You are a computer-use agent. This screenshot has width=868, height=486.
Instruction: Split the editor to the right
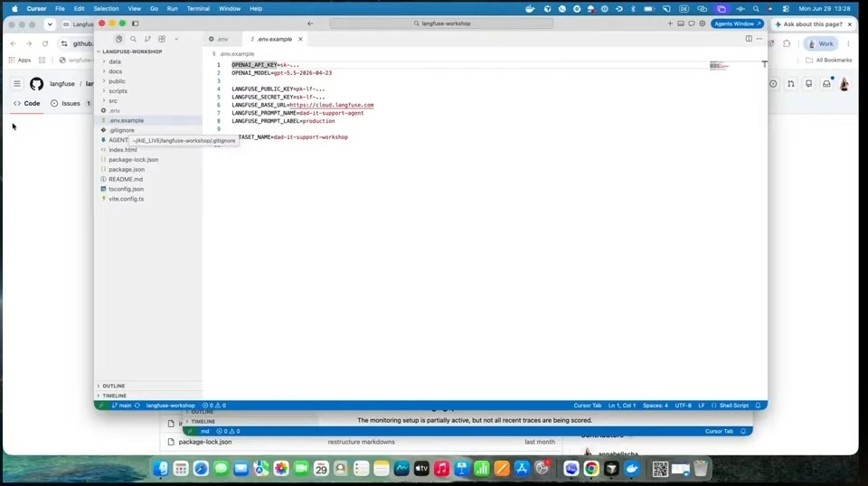(x=749, y=39)
